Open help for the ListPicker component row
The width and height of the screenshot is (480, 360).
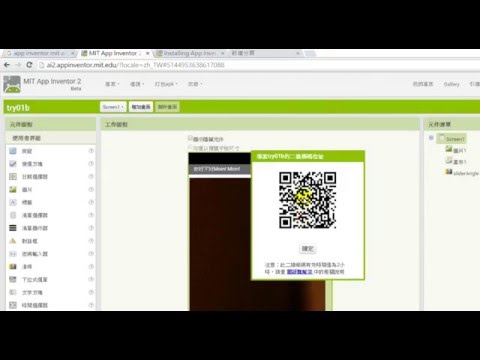coord(91,215)
